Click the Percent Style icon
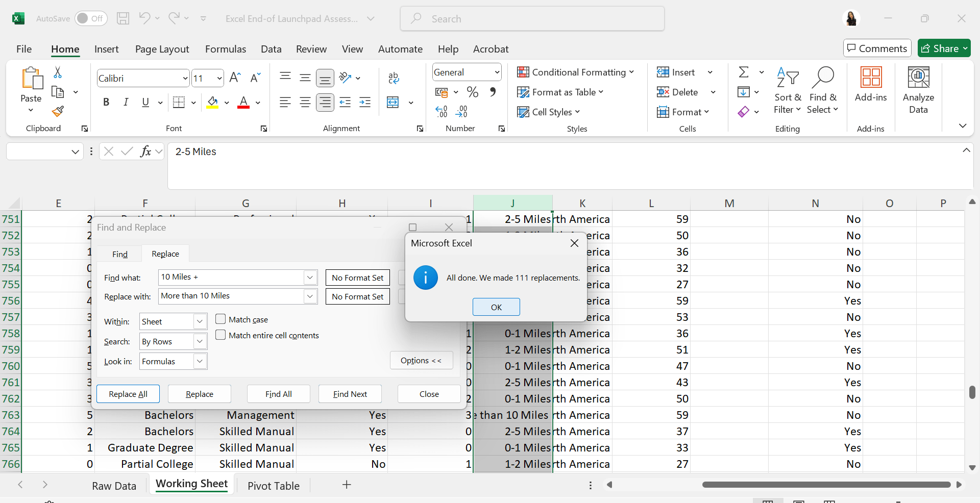This screenshot has height=503, width=980. [x=473, y=92]
